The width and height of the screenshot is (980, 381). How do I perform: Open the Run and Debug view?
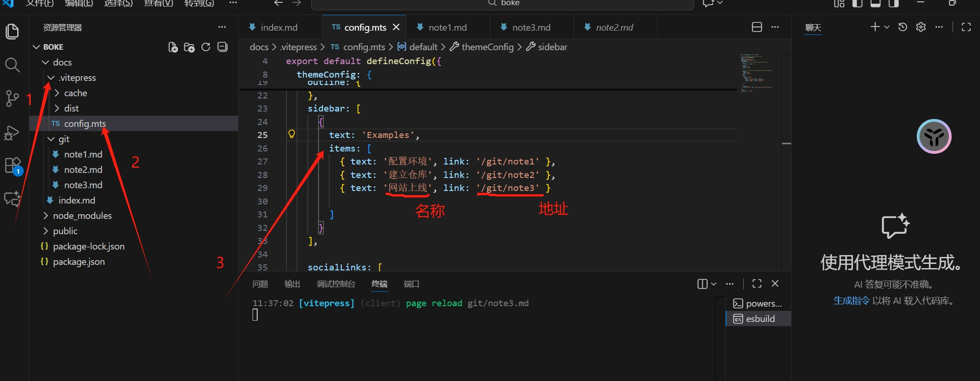[x=12, y=133]
